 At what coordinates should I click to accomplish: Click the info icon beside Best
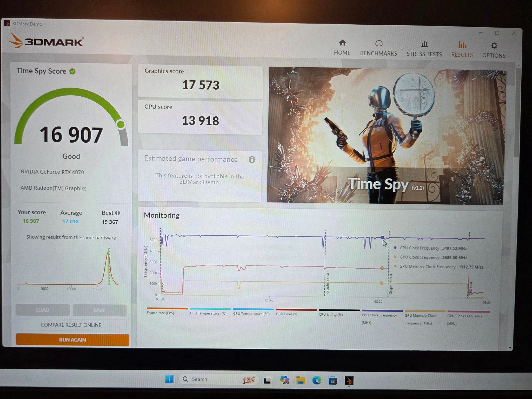117,213
